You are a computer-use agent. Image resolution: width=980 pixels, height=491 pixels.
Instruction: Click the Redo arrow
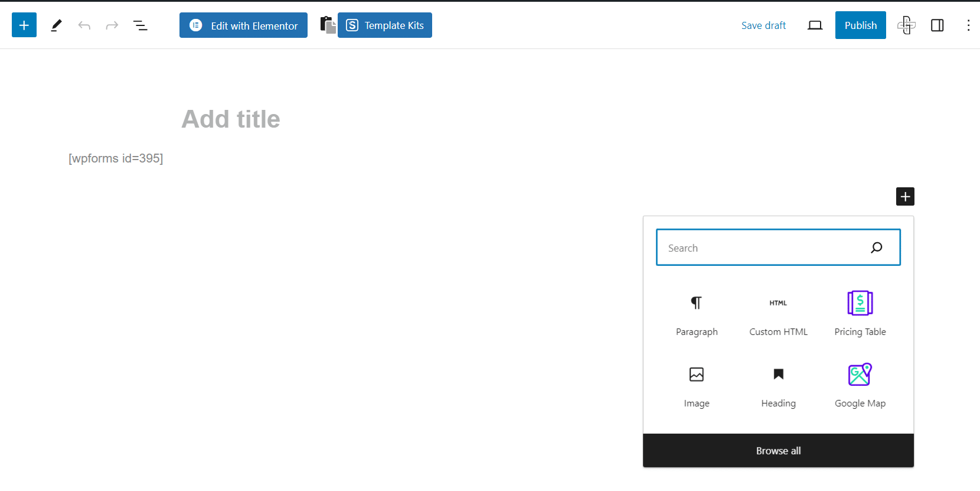tap(112, 25)
